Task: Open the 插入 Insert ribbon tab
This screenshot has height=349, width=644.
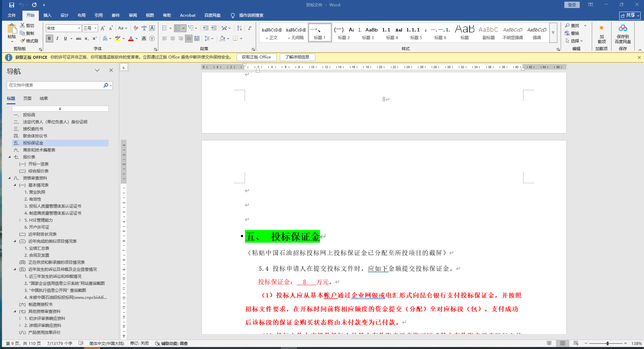Action: point(48,15)
